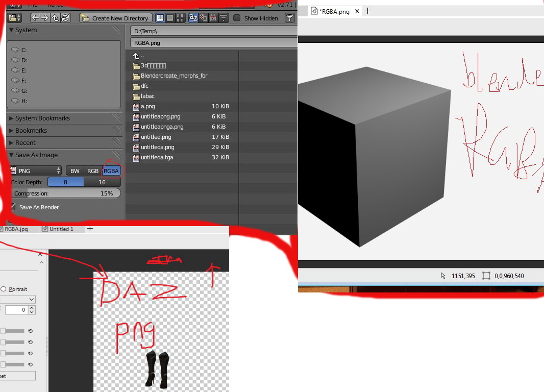Switch to thumbnail display mode
Screen dimensions: 544x392
click(x=180, y=18)
